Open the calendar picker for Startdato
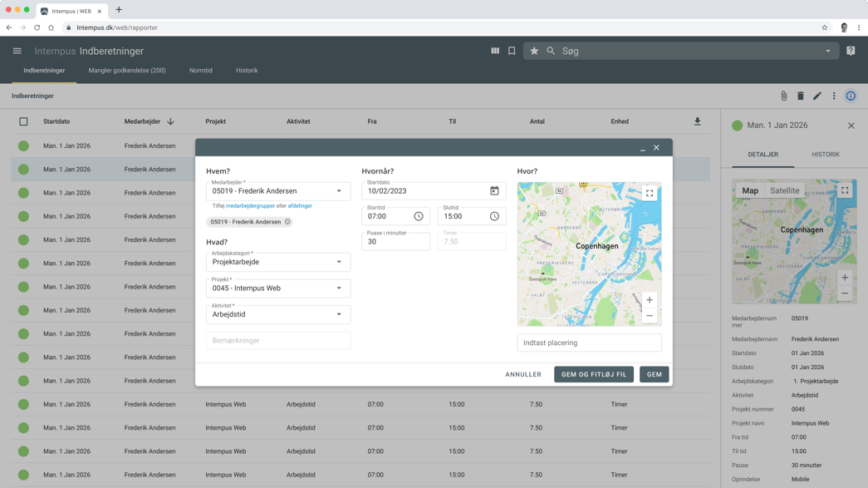Image resolution: width=868 pixels, height=488 pixels. click(495, 190)
